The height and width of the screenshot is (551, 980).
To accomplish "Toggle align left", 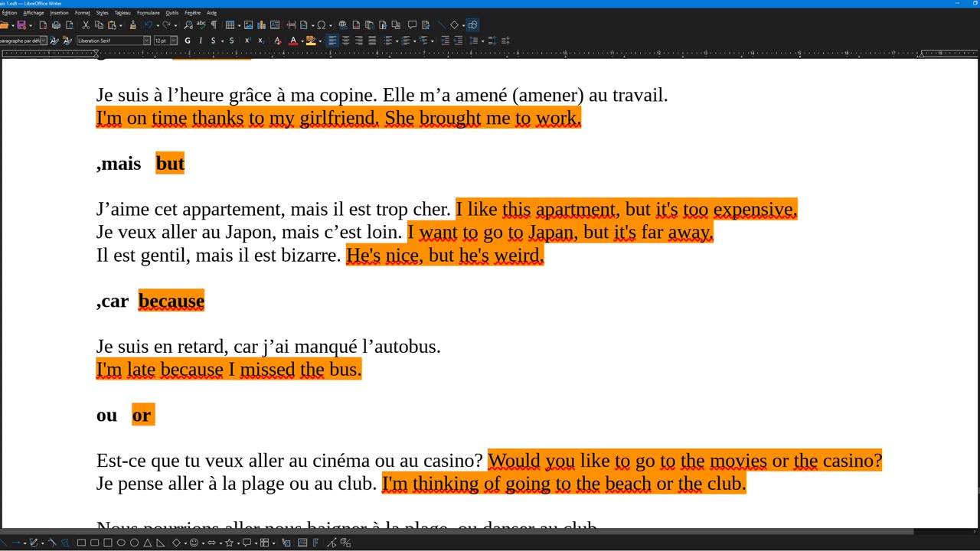I will pos(332,41).
